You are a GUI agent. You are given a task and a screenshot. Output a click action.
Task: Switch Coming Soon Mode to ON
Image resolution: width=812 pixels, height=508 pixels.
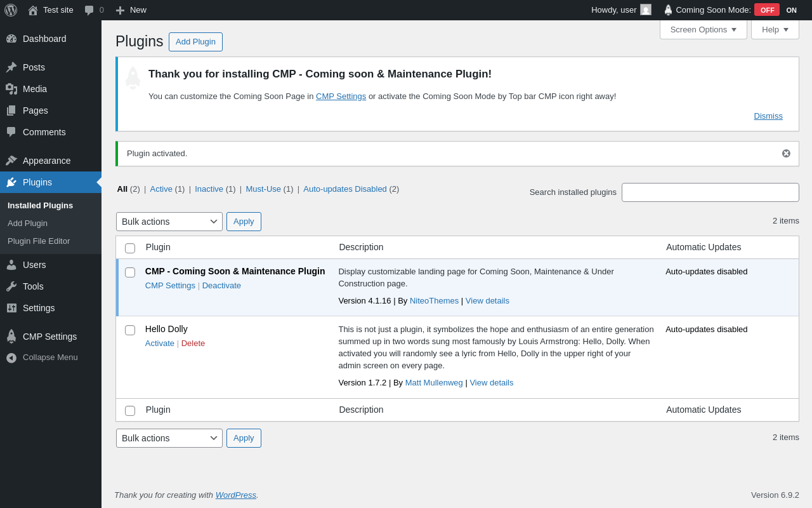click(x=791, y=10)
